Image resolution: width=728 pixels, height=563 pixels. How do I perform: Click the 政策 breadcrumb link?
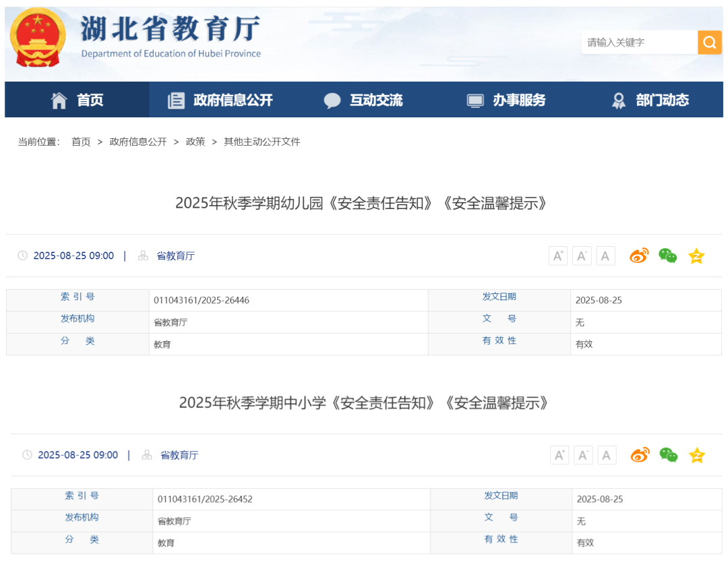[195, 142]
